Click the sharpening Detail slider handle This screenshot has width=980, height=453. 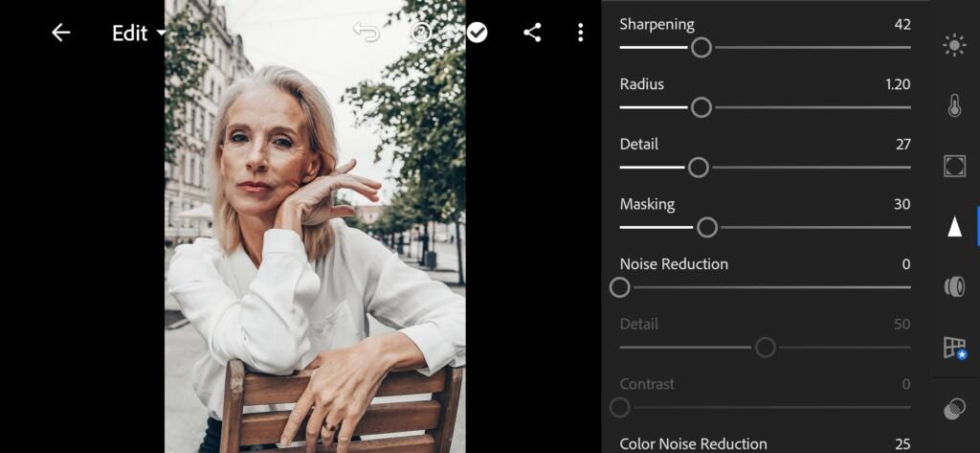[x=698, y=168]
